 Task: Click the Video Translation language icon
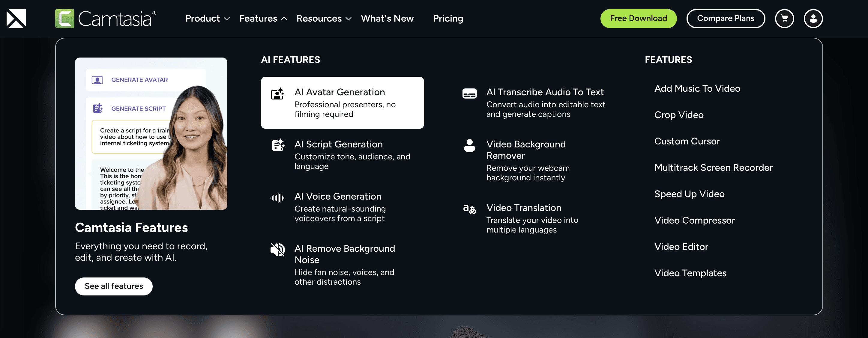click(469, 209)
